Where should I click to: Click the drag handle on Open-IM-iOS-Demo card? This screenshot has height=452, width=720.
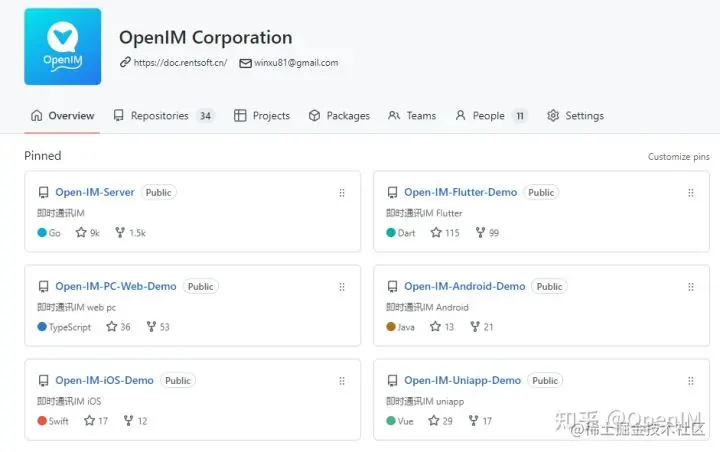(x=342, y=381)
